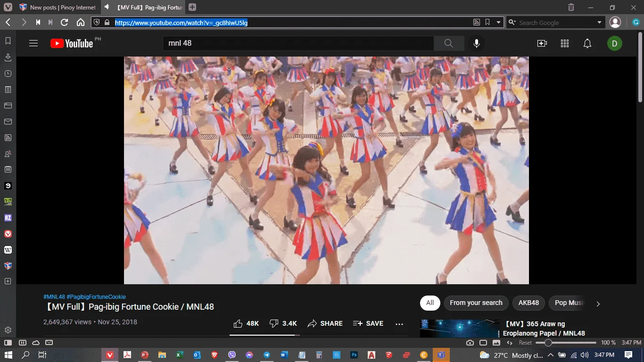
Task: Click the #PagibigFortuneCookie hashtag link
Action: pyautogui.click(x=97, y=297)
